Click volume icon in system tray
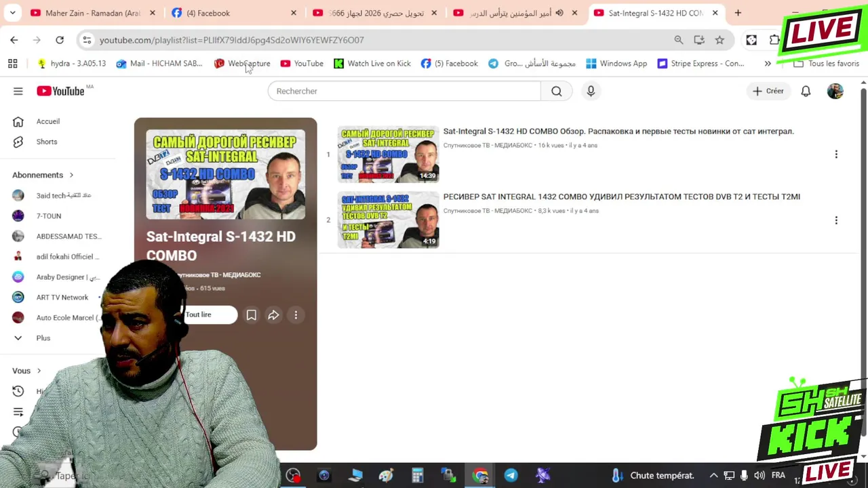The image size is (868, 488). pos(759,476)
